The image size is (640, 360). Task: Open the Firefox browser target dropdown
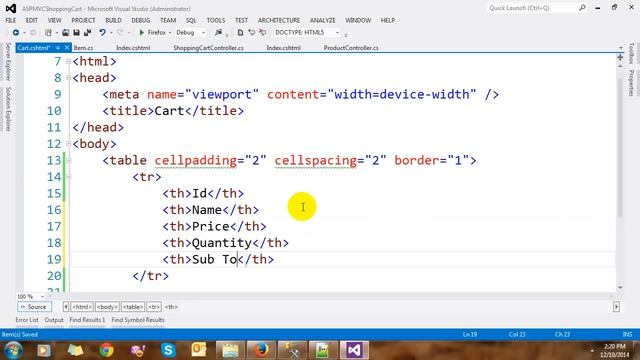pyautogui.click(x=170, y=33)
